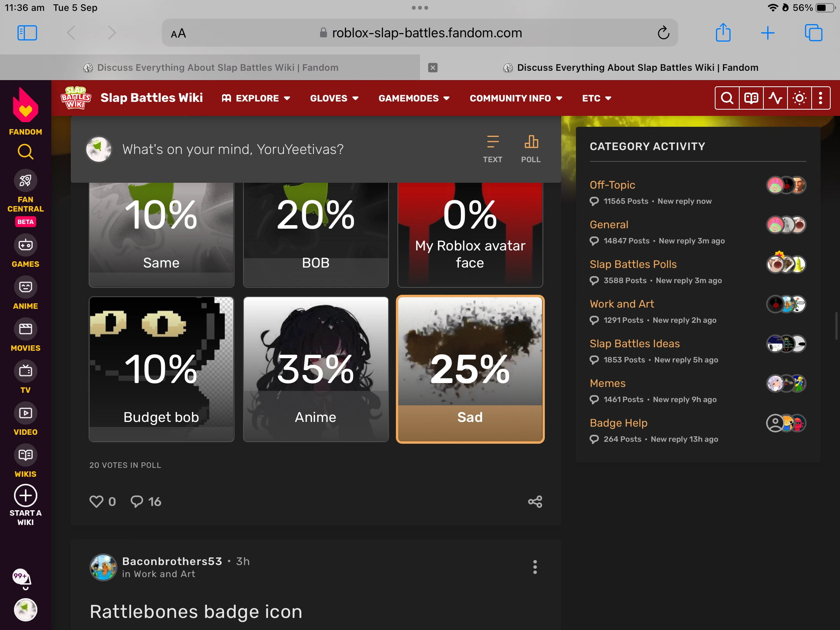Click the Fandom search magnifier in the sidebar
This screenshot has width=840, height=630.
(25, 152)
